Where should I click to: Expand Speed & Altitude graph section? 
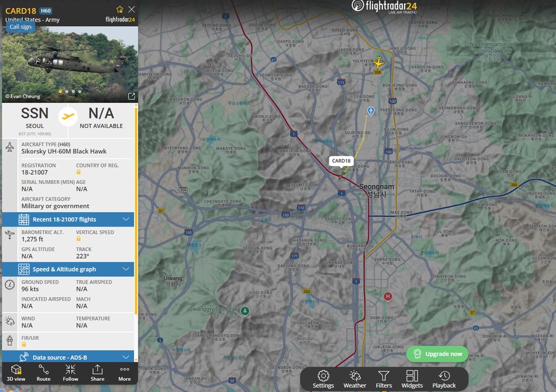pos(68,269)
